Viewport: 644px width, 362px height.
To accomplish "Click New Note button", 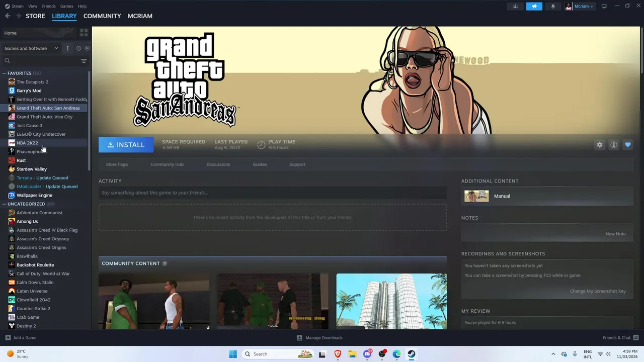I will pos(615,234).
